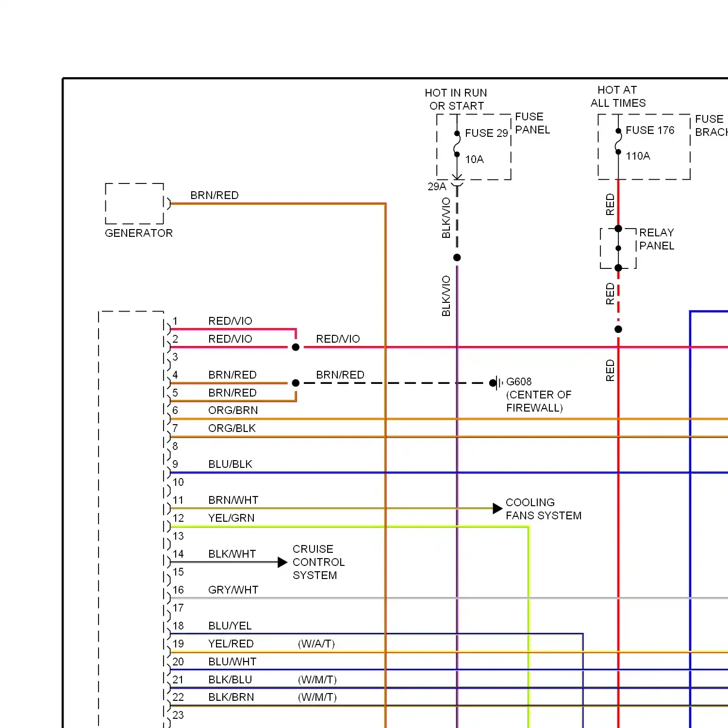Click the FUSE PANEL label
Screen dimensions: 728x728
pyautogui.click(x=532, y=123)
